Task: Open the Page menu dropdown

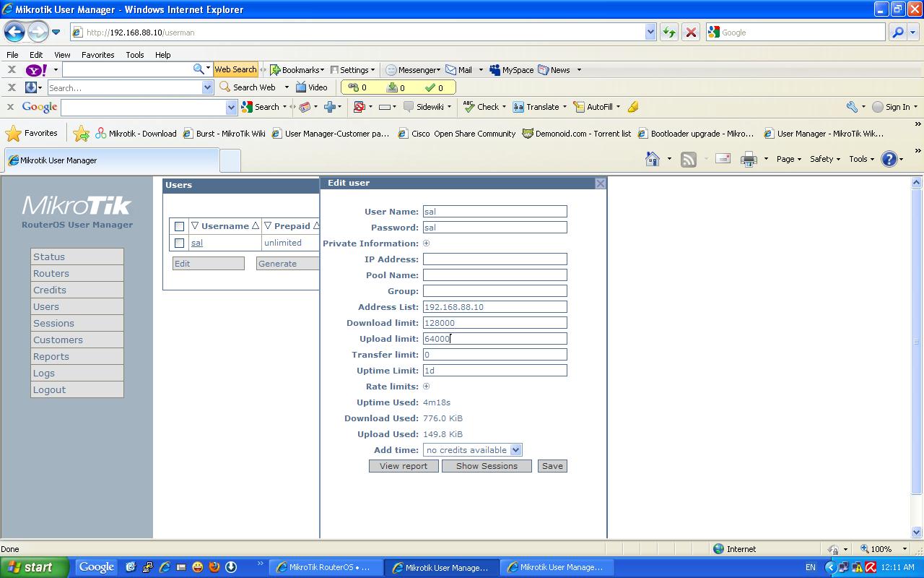Action: 788,159
